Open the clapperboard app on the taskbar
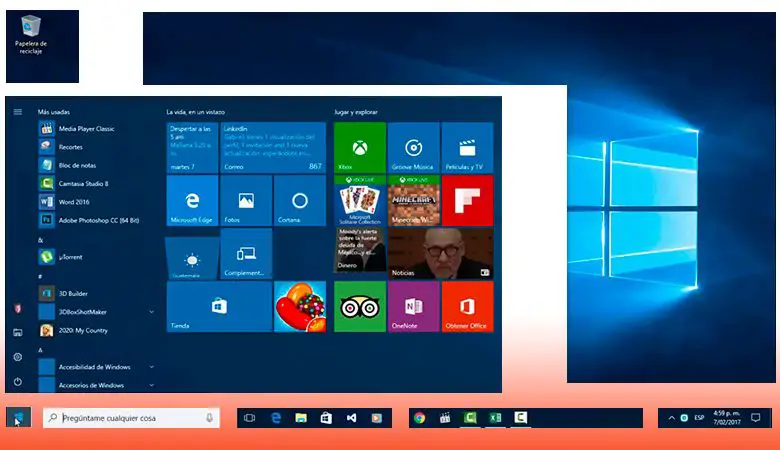The width and height of the screenshot is (780, 450). point(445,418)
